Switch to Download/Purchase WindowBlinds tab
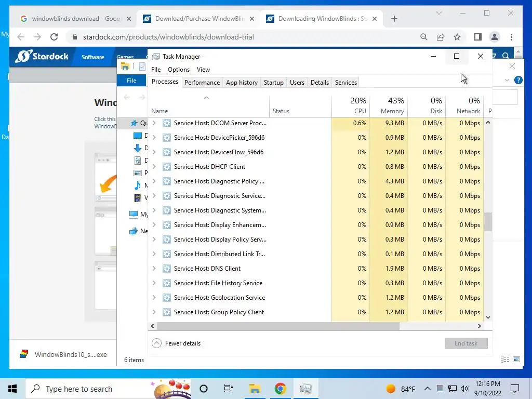The height and width of the screenshot is (399, 532). 199,19
